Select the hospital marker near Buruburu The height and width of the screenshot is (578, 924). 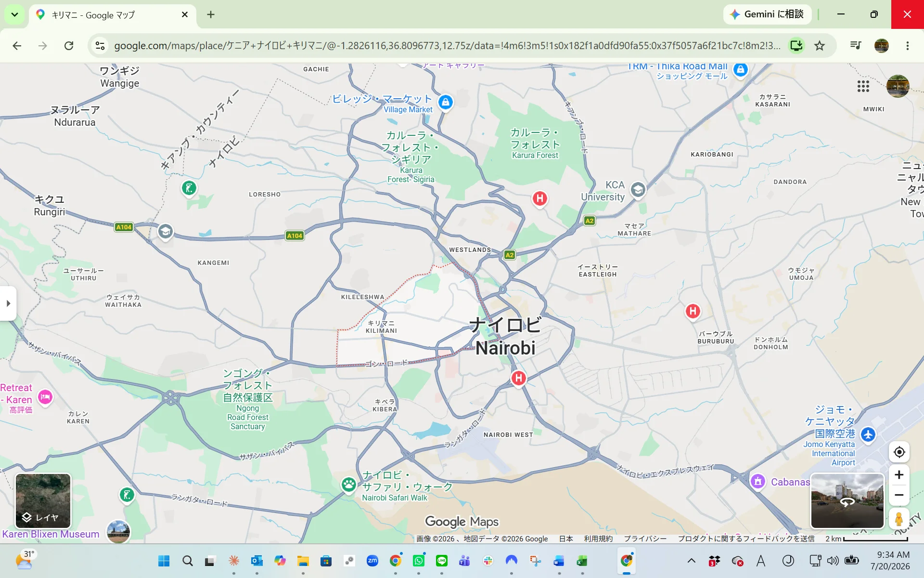click(x=693, y=311)
